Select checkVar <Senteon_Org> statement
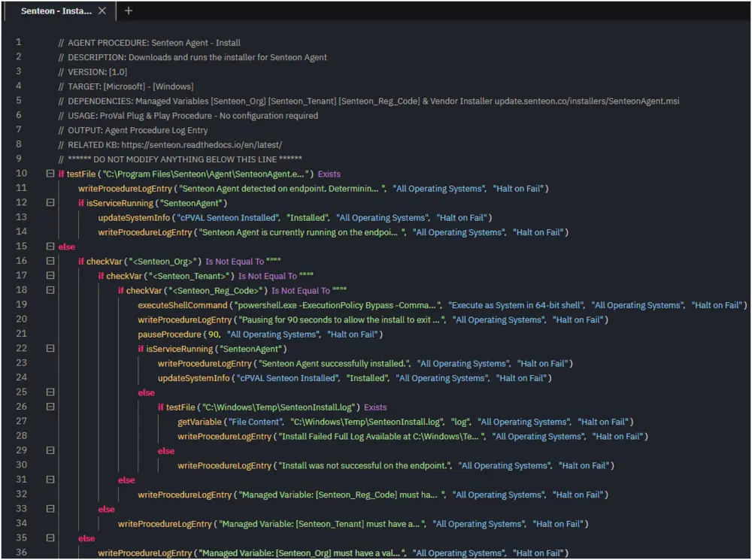Image resolution: width=752 pixels, height=560 pixels. [180, 262]
